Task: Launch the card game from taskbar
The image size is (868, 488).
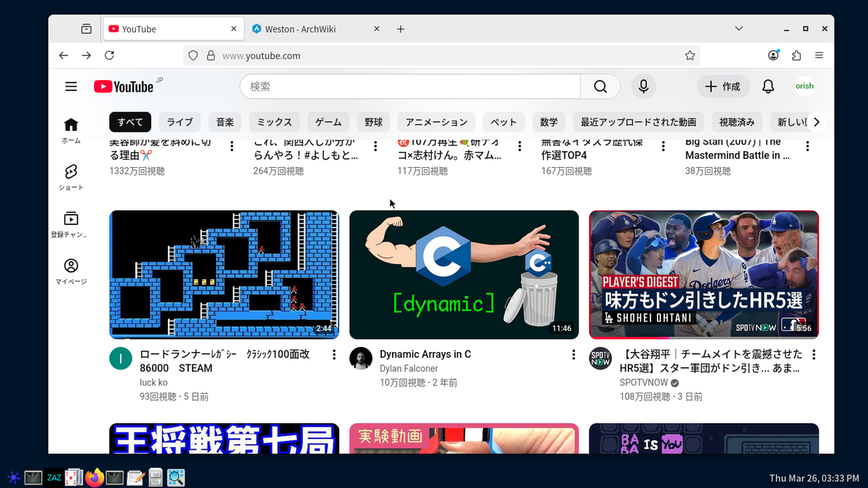Action: (x=74, y=477)
